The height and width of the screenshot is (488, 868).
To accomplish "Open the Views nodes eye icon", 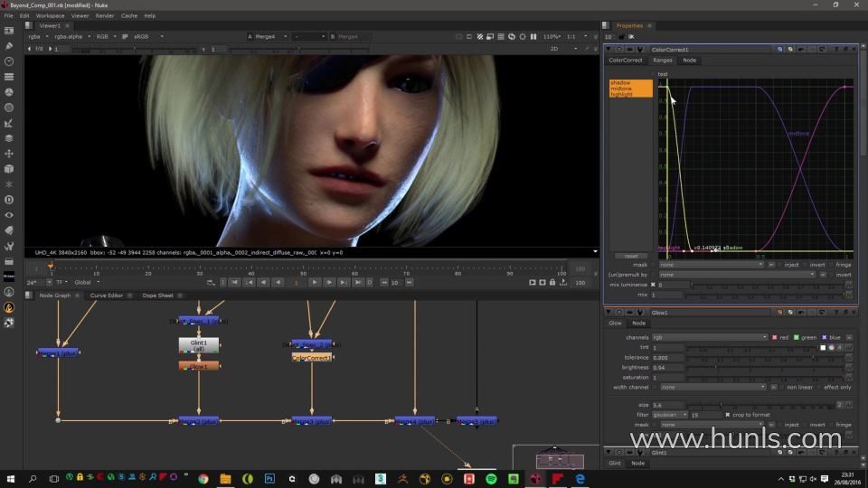I will click(x=9, y=215).
